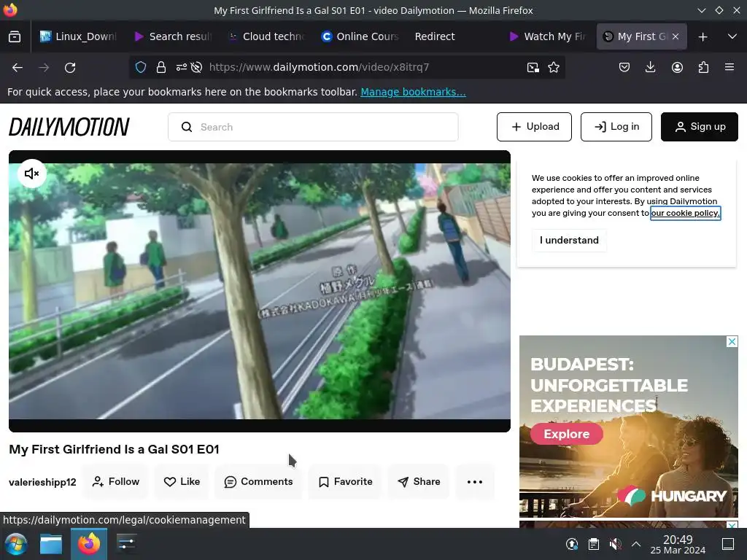Viewport: 747px width, 560px height.
Task: Add the video to Favorites
Action: pos(345,481)
